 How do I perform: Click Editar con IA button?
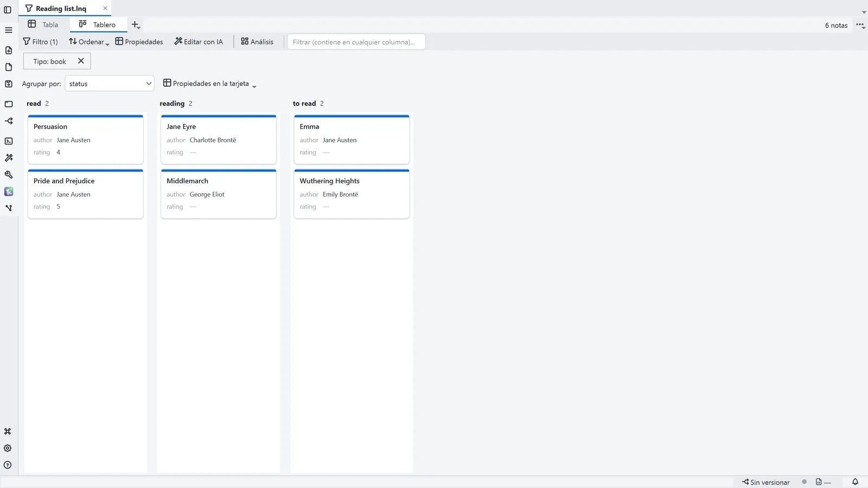click(199, 42)
